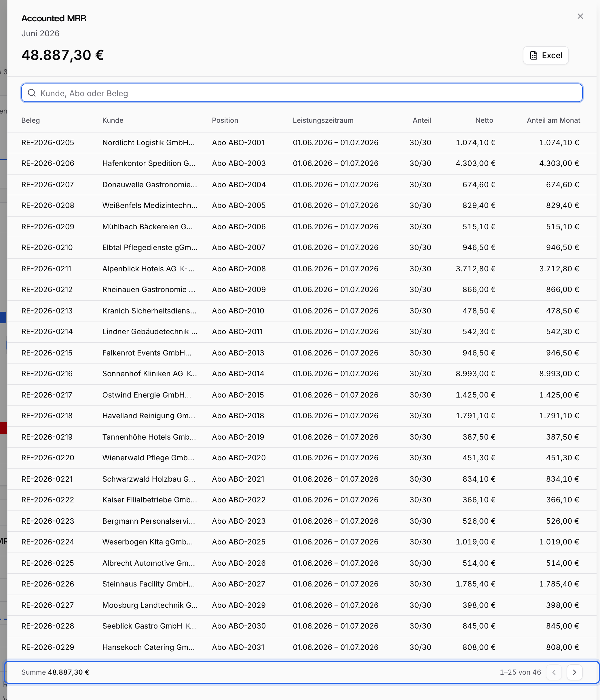Click the Summe 48.887,30 € footer total
The height and width of the screenshot is (700, 600).
(x=55, y=672)
